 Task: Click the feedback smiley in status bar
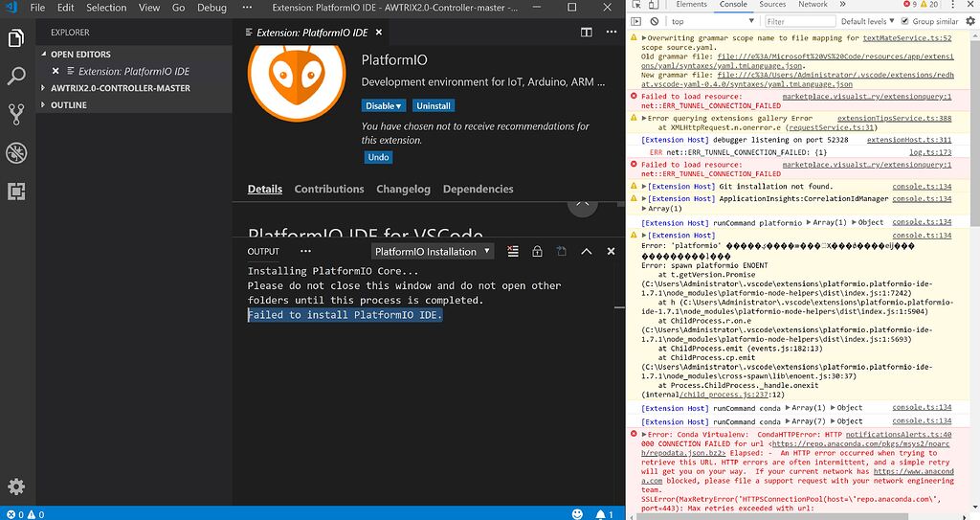(577, 514)
